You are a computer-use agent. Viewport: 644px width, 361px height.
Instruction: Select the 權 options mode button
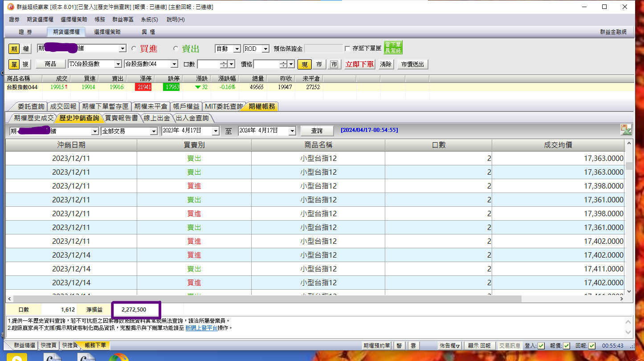click(26, 49)
